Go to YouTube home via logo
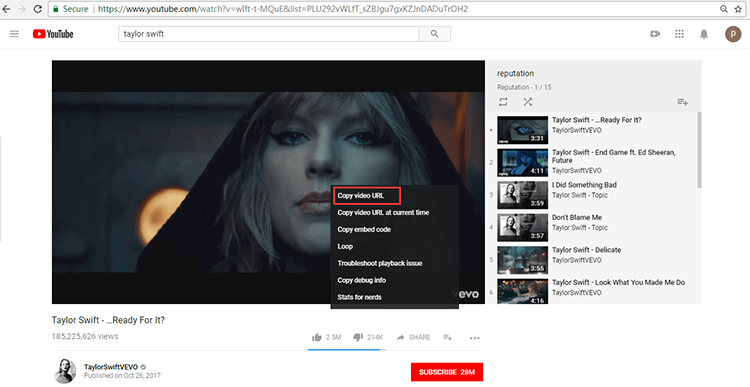This screenshot has height=387, width=750. [x=53, y=34]
